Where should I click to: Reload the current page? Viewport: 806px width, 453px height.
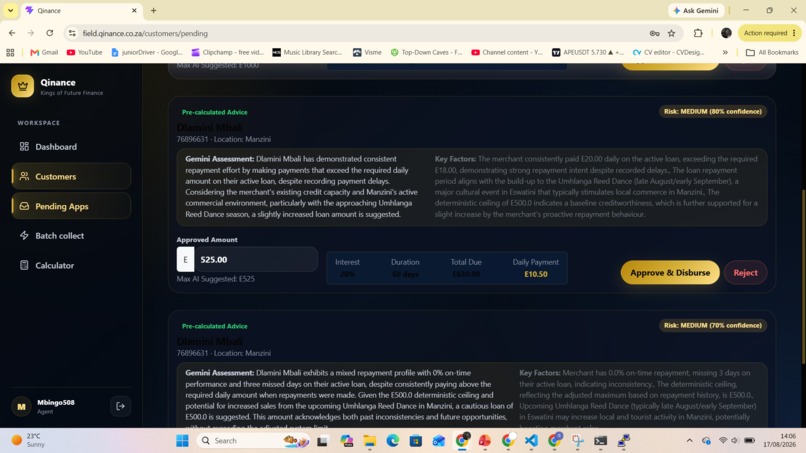pos(49,33)
